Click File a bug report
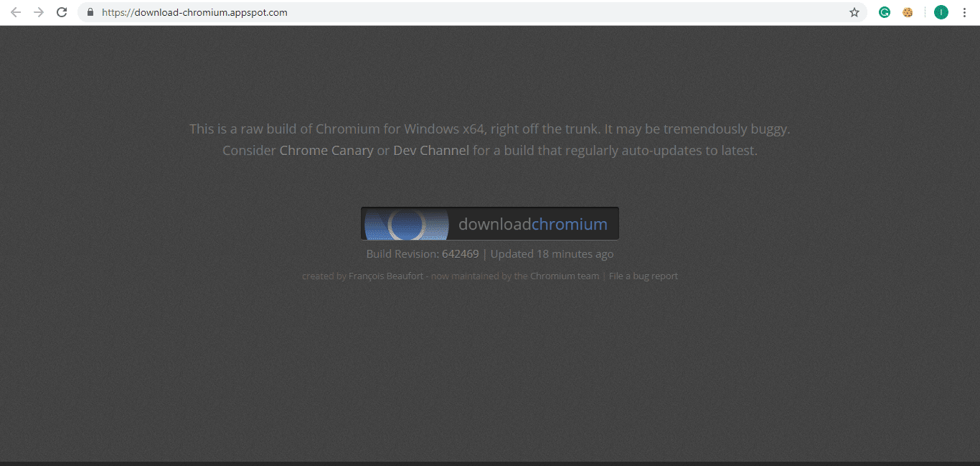 tap(643, 276)
